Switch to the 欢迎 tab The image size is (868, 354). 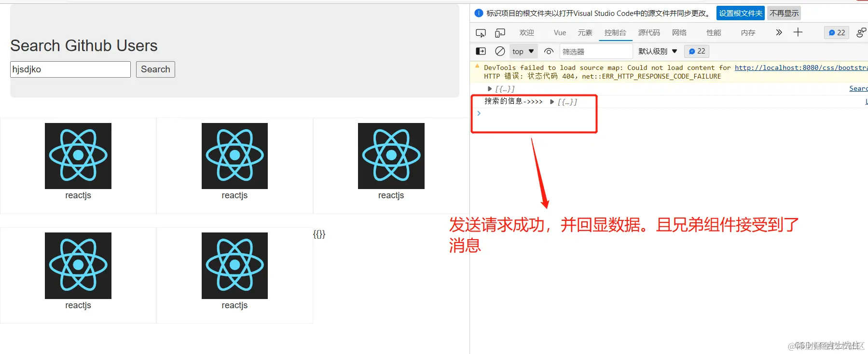click(x=526, y=32)
